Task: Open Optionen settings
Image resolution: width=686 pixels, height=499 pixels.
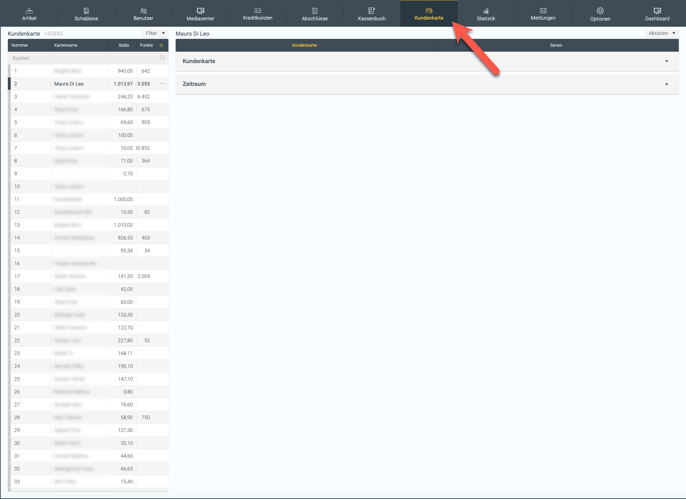Action: [x=600, y=14]
